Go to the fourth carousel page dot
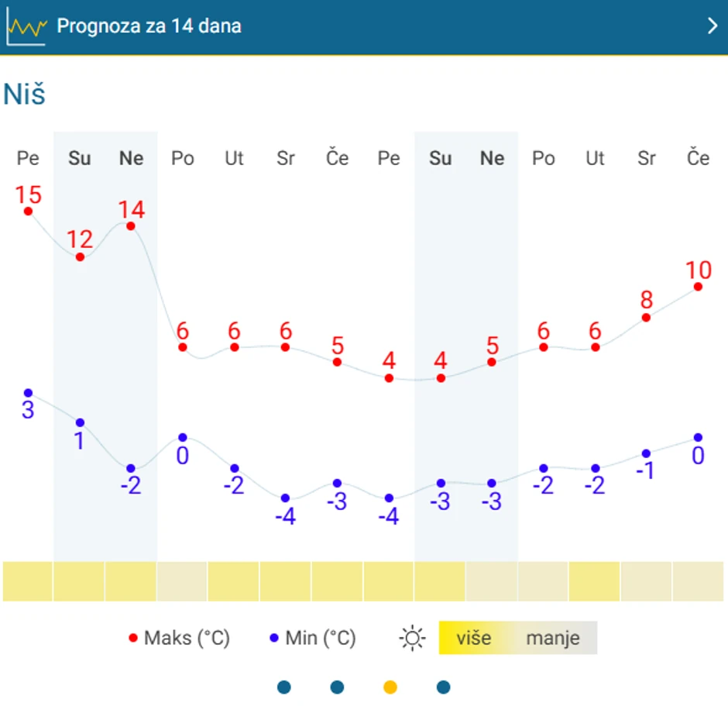 (x=443, y=687)
